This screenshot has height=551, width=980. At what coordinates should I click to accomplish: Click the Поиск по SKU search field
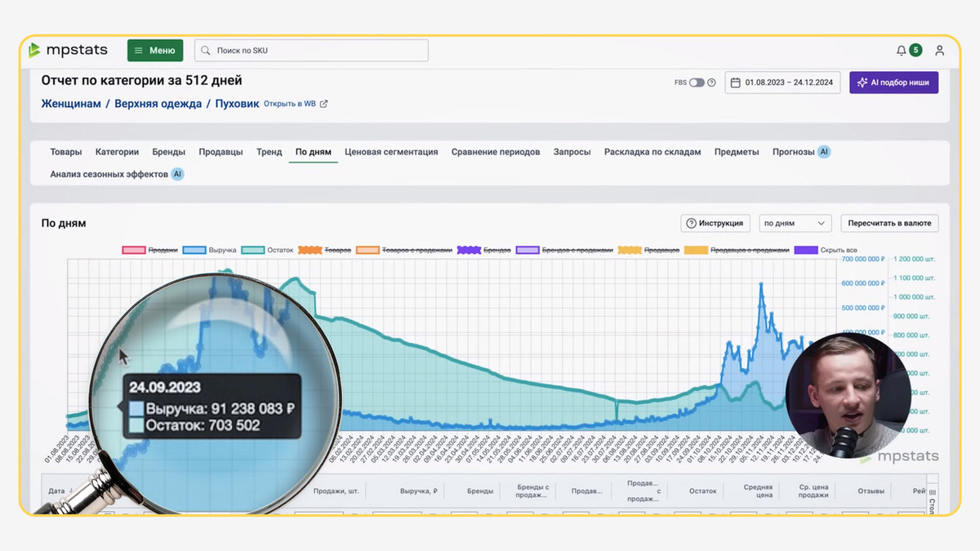[x=311, y=51]
